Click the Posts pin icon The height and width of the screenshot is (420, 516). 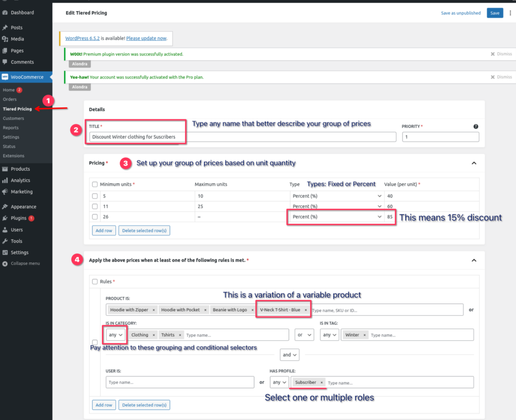point(5,28)
